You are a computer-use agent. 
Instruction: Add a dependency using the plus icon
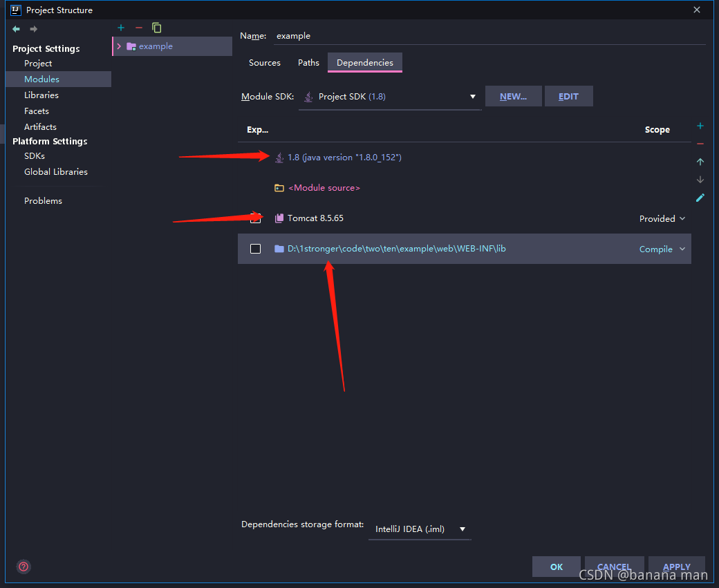pyautogui.click(x=700, y=126)
